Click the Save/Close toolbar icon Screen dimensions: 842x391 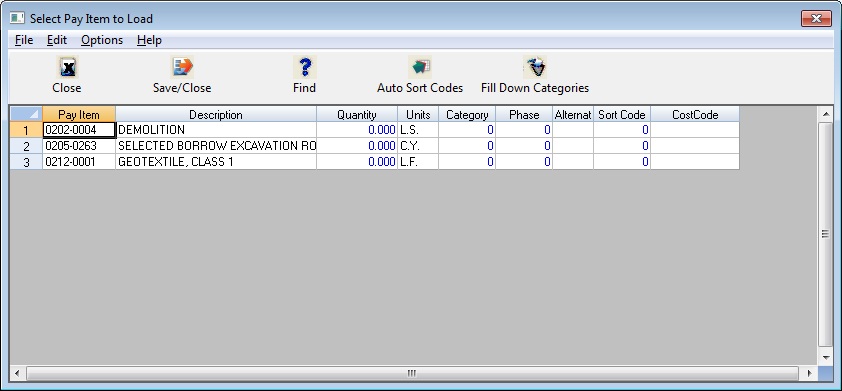[182, 67]
